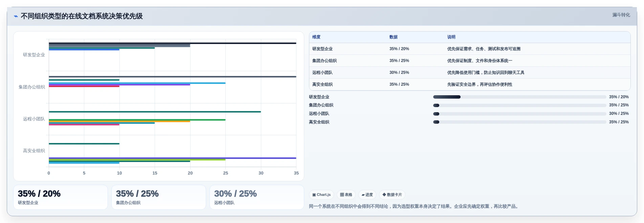Click the 30% / 25% value beside 远程小团队 bar
The image size is (644, 223).
pos(619,114)
